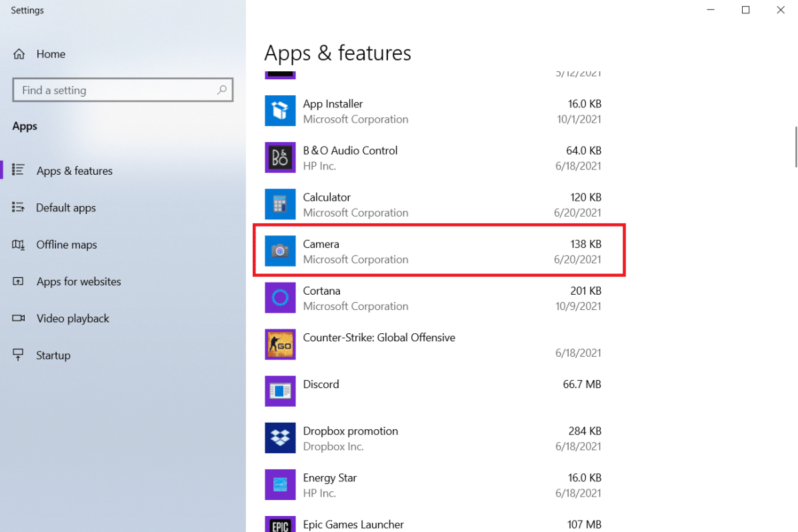The height and width of the screenshot is (532, 798).
Task: Click the Cortana circle icon
Action: click(x=280, y=298)
